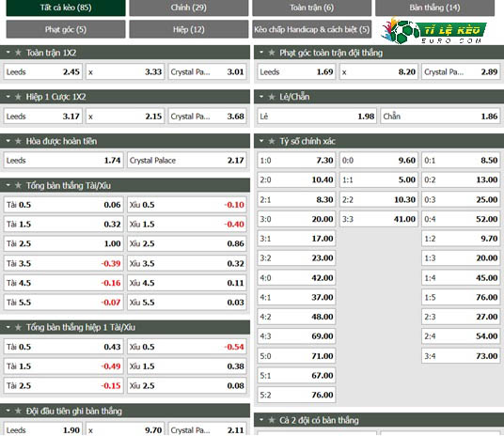
Task: Click star next to Tỷ số chính xác
Action: 272,141
